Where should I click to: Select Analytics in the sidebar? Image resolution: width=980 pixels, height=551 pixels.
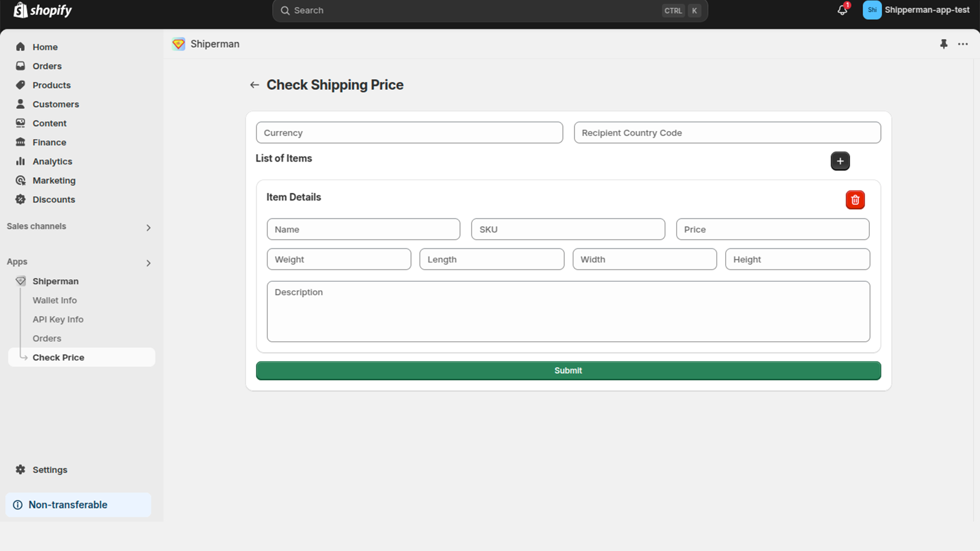click(52, 162)
